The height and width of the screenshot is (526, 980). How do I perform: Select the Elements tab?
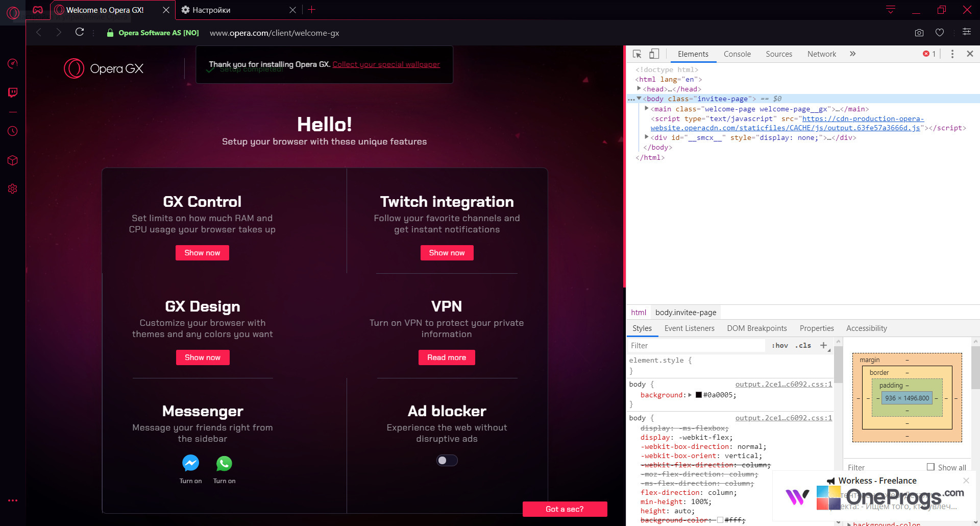pos(693,54)
